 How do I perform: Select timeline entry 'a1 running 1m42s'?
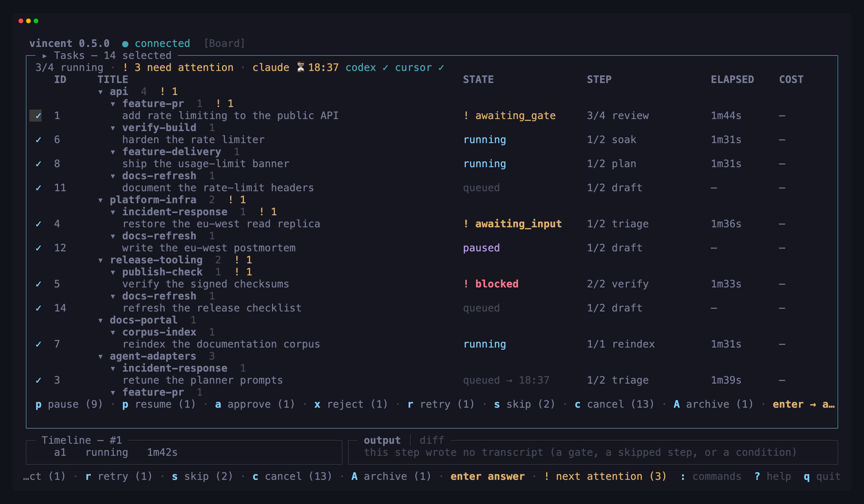pos(116,453)
